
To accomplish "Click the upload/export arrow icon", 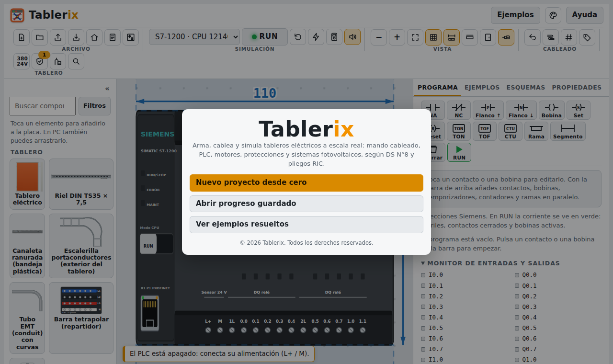I will click(58, 37).
